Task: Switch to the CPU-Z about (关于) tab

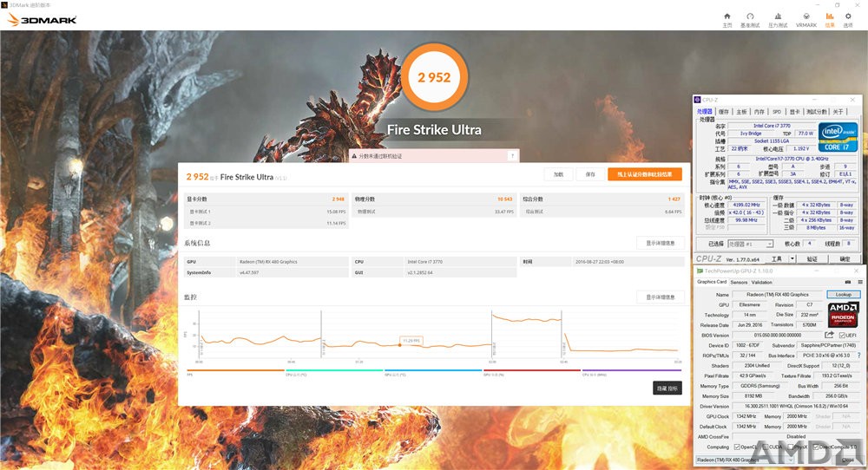Action: [x=838, y=112]
